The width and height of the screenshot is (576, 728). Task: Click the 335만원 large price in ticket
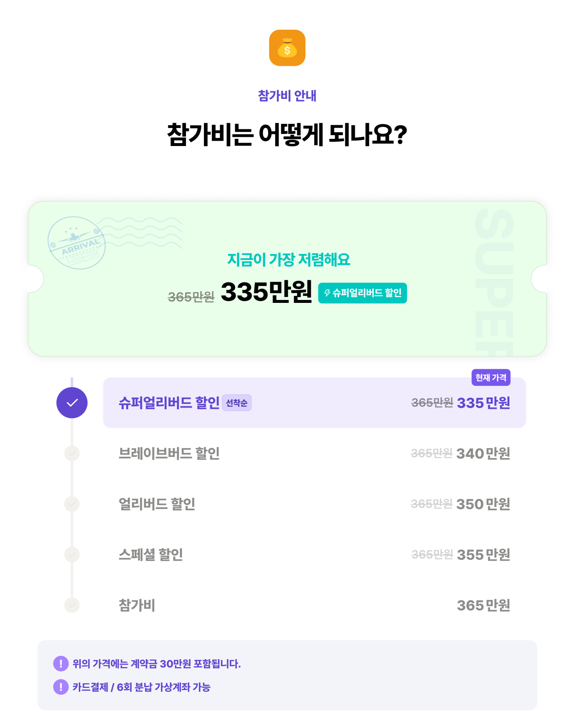pyautogui.click(x=267, y=292)
